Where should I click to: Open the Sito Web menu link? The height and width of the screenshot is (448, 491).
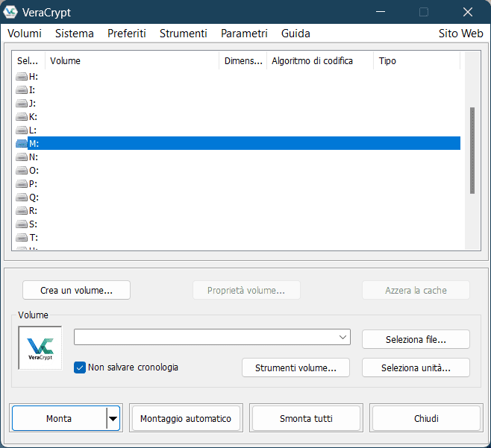tap(460, 34)
